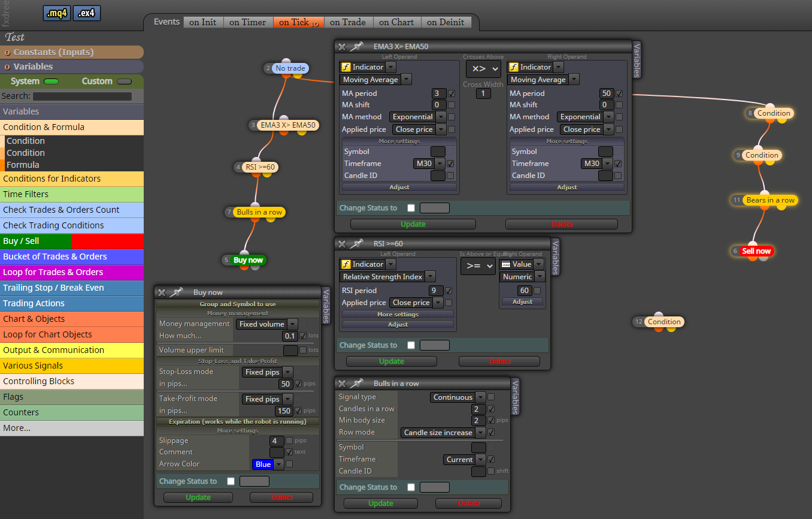
Task: Download the .ex4 file
Action: click(87, 13)
